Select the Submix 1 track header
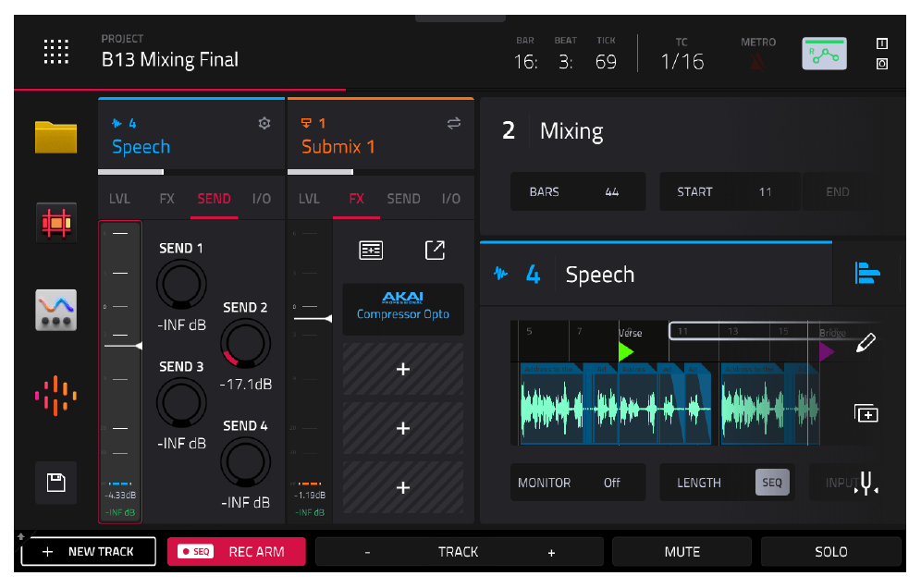Screen dimensions: 921x588 (381, 135)
